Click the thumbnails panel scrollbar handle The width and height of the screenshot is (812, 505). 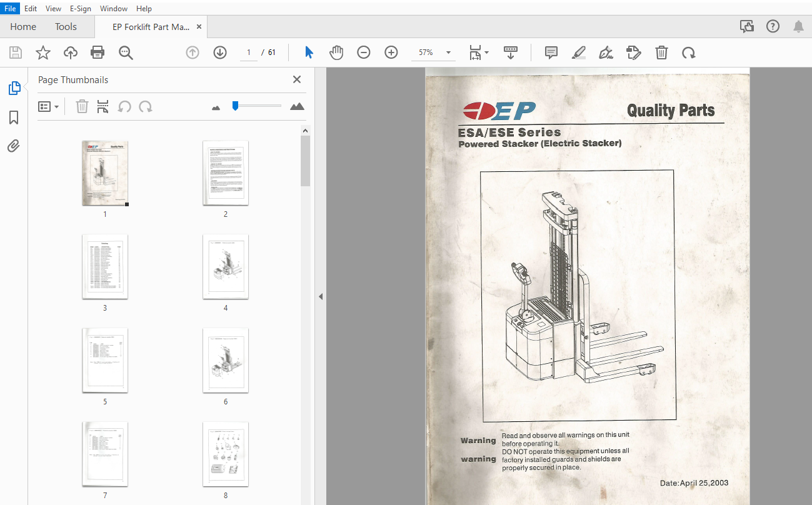point(306,161)
